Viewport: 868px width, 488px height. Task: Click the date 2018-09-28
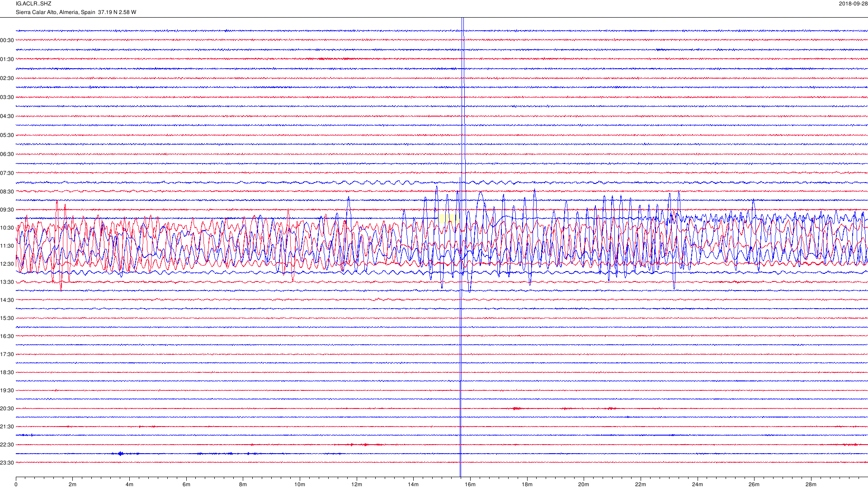853,4
